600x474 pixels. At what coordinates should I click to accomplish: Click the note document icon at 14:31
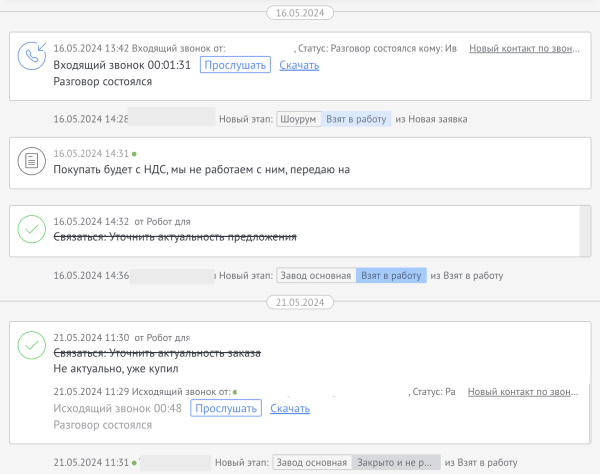pos(32,161)
